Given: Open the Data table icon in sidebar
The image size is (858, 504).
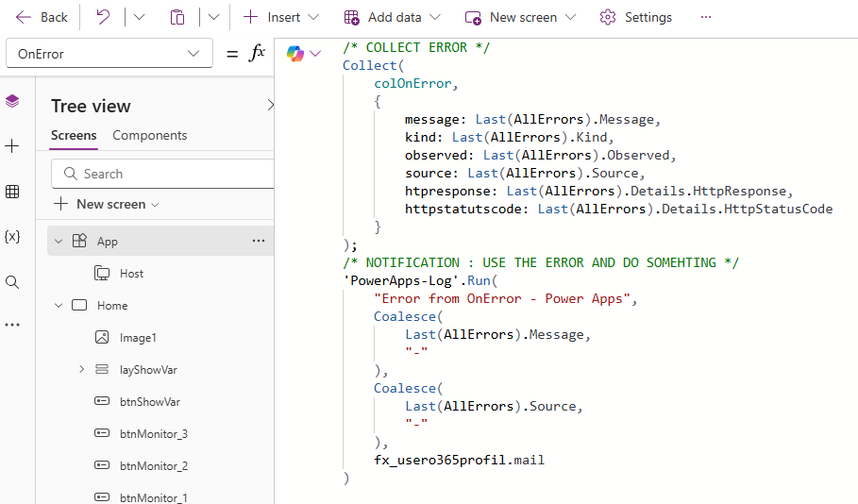Looking at the screenshot, I should (12, 192).
